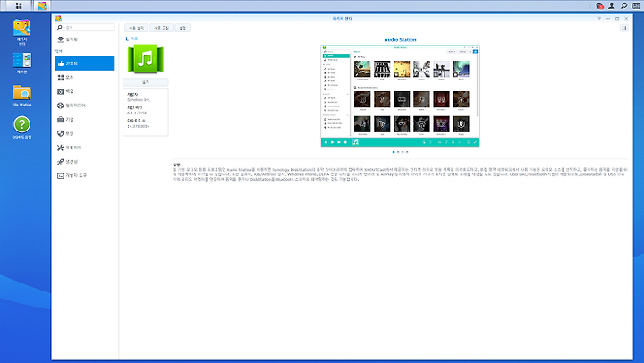Open the notifications speech bubble icon
This screenshot has height=363, width=644.
pos(599,5)
